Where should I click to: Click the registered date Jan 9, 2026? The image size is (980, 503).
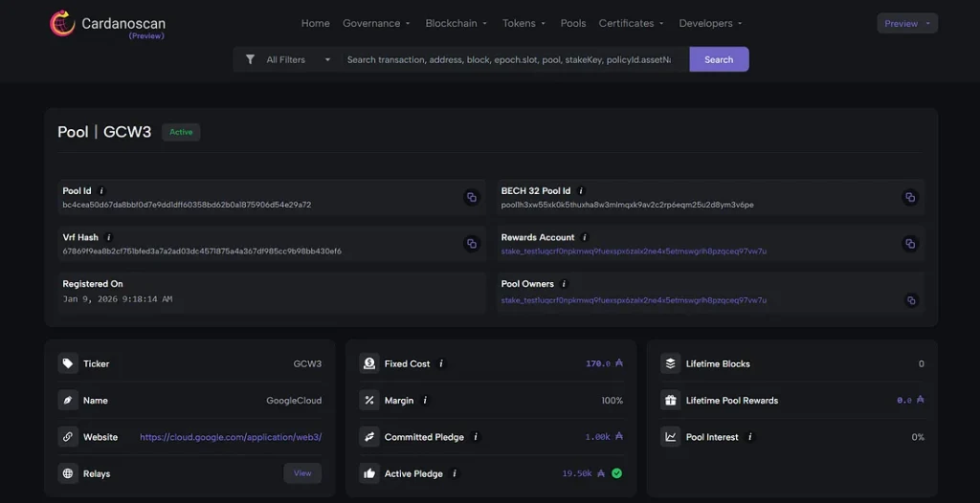click(118, 299)
